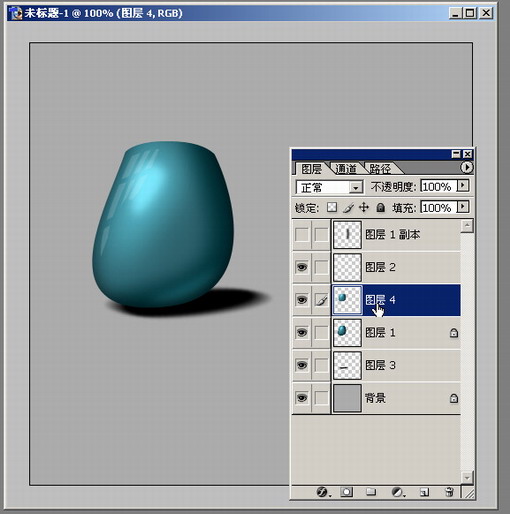Viewport: 510px width, 514px height.
Task: Toggle the link box of 图层 3
Action: pos(321,365)
